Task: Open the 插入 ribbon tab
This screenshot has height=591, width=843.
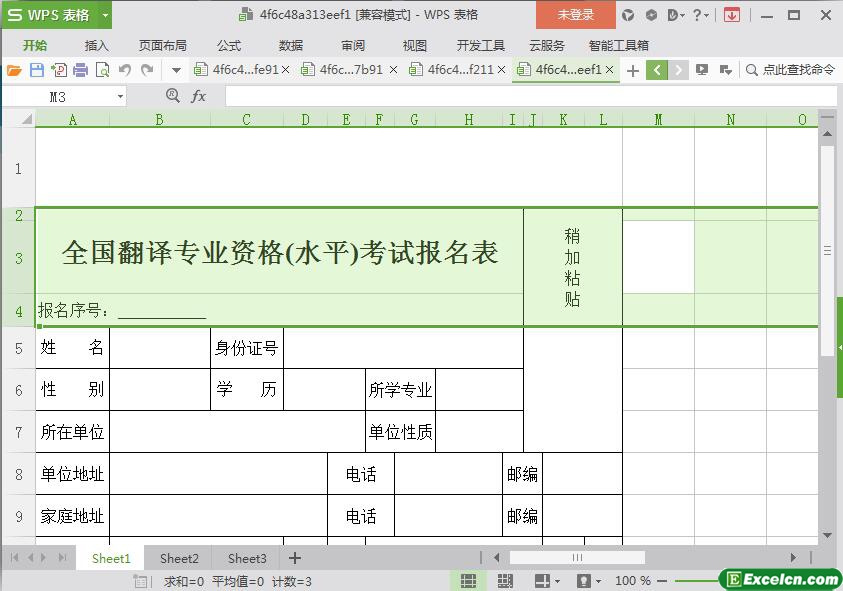Action: tap(96, 46)
